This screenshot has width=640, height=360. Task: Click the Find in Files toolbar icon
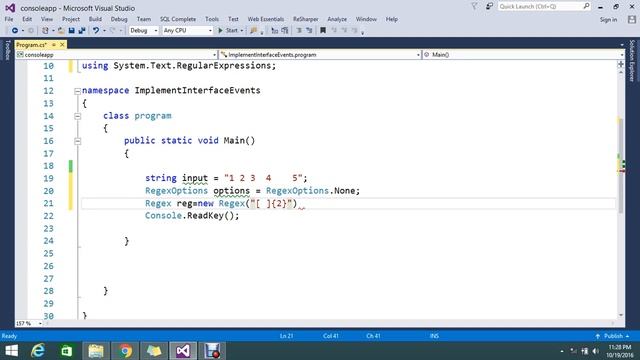pyautogui.click(x=253, y=31)
